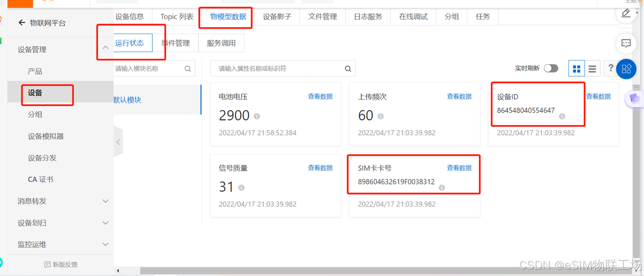Collapse the sidebar with the side arrow handle
The height and width of the screenshot is (276, 644).
point(118,142)
